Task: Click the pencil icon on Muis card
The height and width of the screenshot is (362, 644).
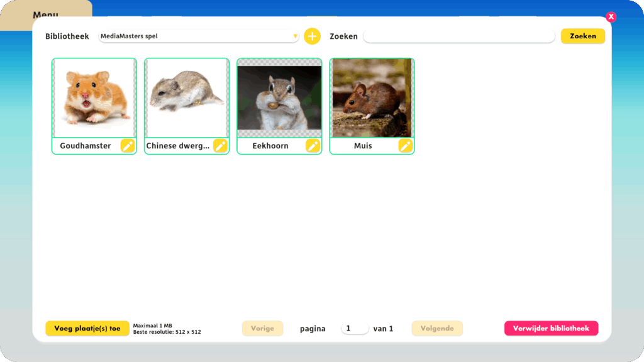Action: click(x=406, y=146)
